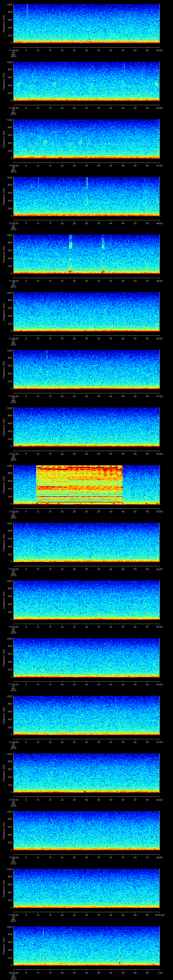Select the spectrogram panel starting at 17:54:00
173x980 pixels.
[x=86, y=600]
